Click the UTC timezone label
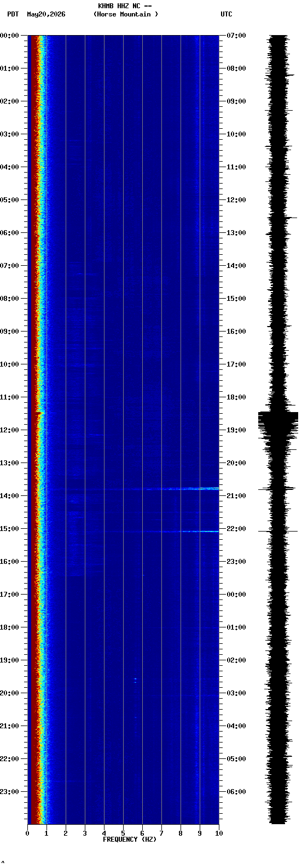302x868 pixels. (x=226, y=14)
